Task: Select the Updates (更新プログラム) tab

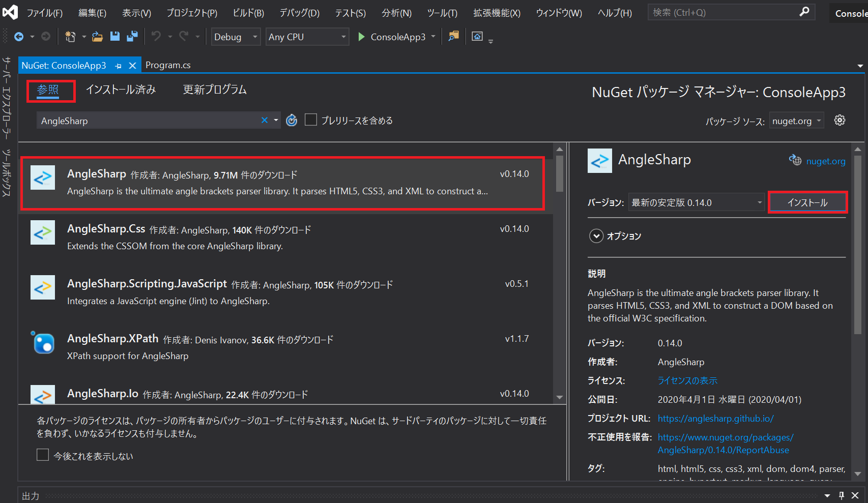Action: coord(215,90)
